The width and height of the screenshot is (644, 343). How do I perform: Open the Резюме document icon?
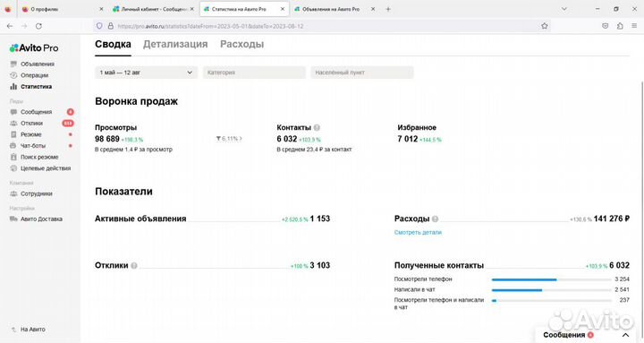pos(13,134)
